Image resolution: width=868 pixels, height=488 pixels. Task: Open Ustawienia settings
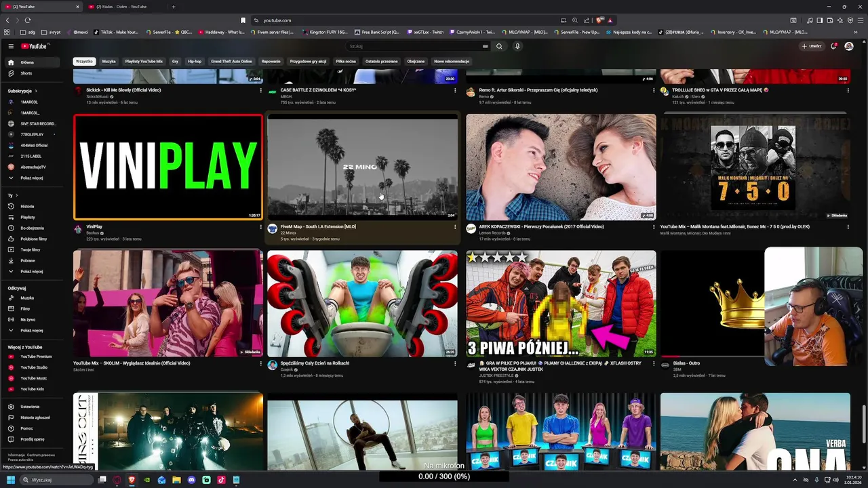pyautogui.click(x=34, y=407)
